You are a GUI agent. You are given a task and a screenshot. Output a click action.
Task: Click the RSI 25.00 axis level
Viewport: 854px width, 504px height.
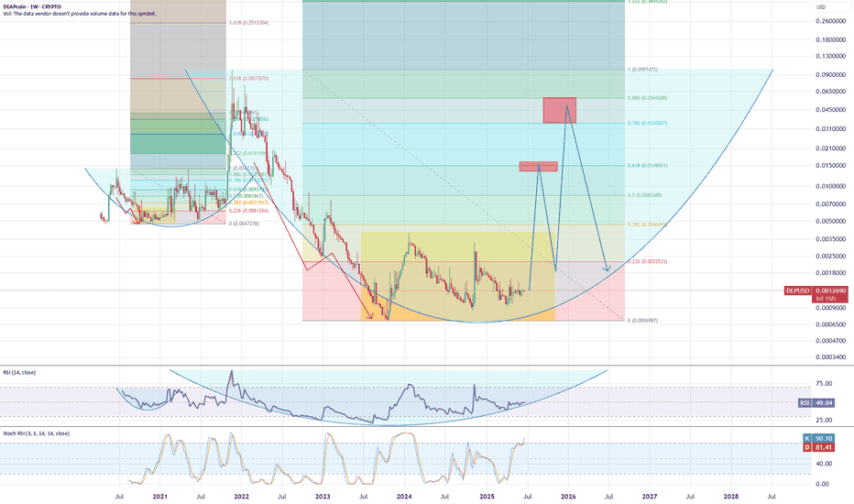(x=824, y=420)
